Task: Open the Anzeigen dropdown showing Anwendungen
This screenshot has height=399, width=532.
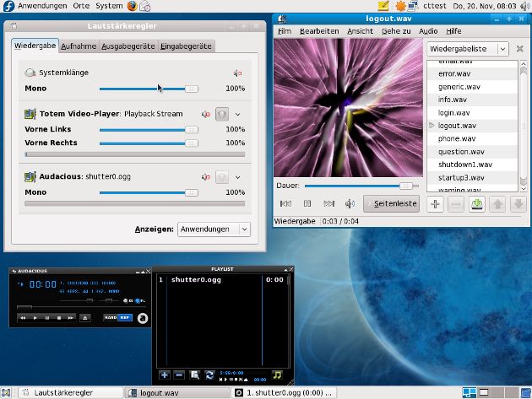Action: coord(214,229)
